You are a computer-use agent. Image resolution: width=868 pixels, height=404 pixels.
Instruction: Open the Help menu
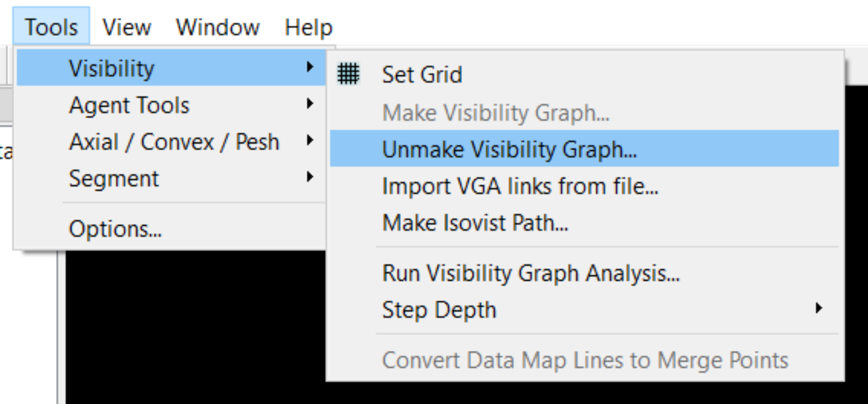pos(308,27)
